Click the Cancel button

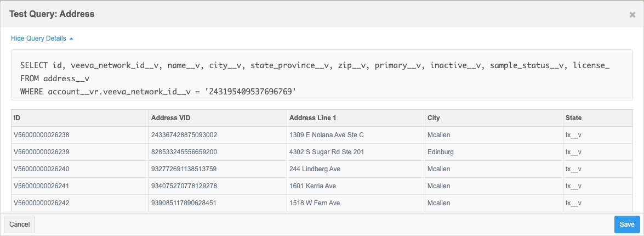pyautogui.click(x=19, y=224)
